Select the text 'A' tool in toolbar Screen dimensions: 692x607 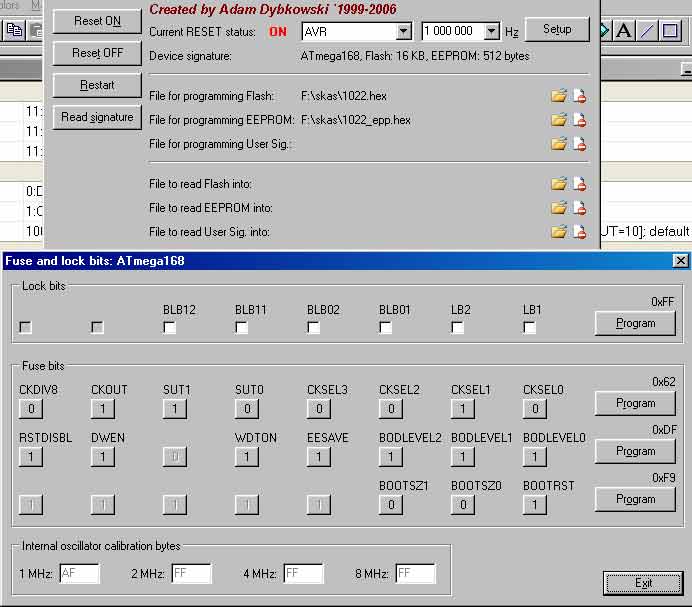[624, 31]
